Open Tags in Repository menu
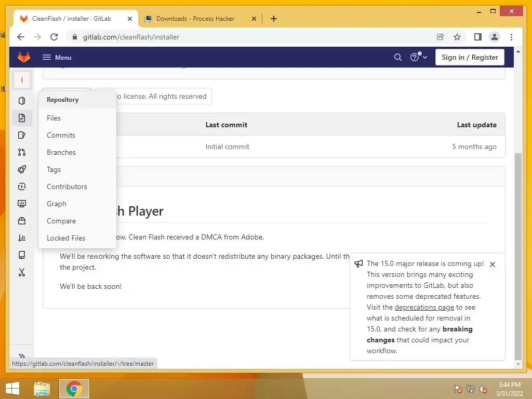The width and height of the screenshot is (532, 399). pyautogui.click(x=54, y=169)
